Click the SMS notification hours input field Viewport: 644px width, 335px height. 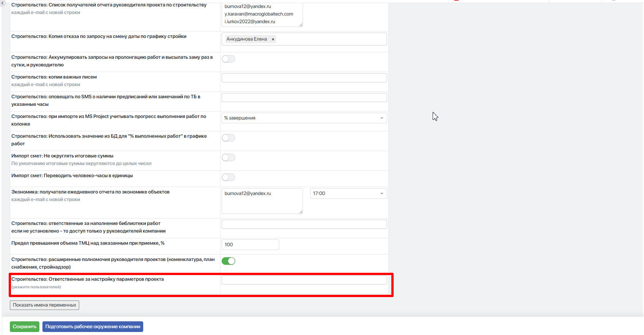(304, 98)
